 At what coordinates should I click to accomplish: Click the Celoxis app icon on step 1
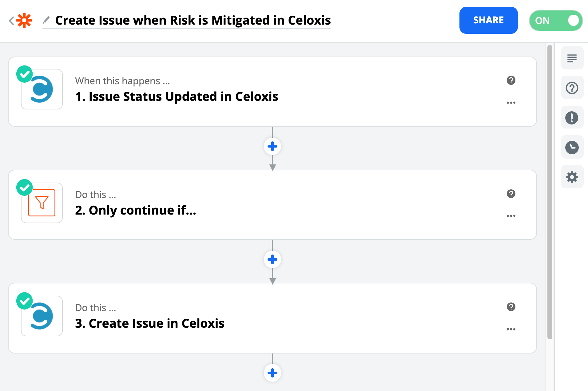point(42,89)
